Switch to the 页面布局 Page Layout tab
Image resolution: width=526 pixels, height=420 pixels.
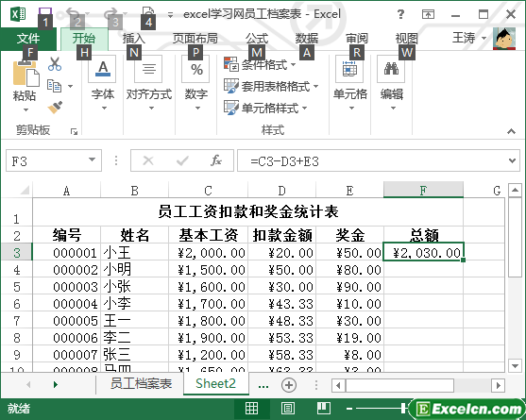(195, 38)
